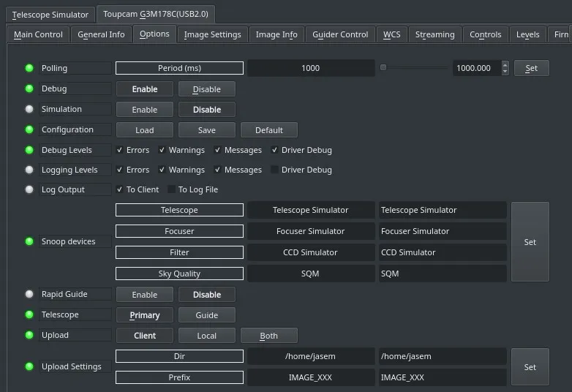Toggle Errors checkbox in Logging Levels
The image size is (572, 392).
(x=119, y=170)
